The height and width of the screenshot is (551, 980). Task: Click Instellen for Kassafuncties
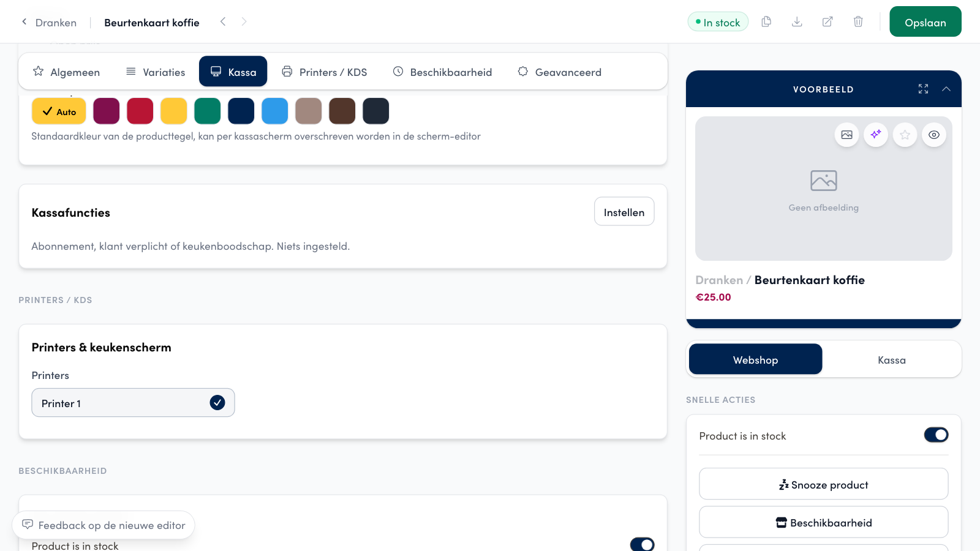pyautogui.click(x=624, y=212)
